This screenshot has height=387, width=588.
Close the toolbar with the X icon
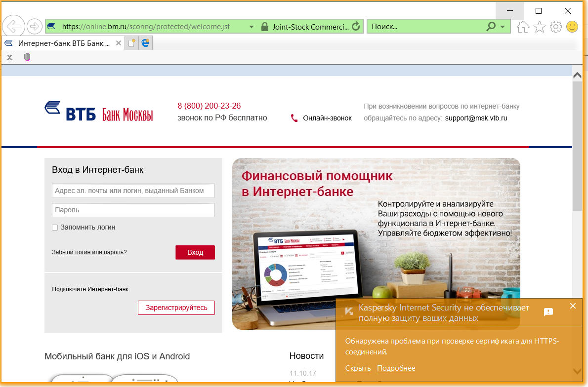[x=10, y=57]
